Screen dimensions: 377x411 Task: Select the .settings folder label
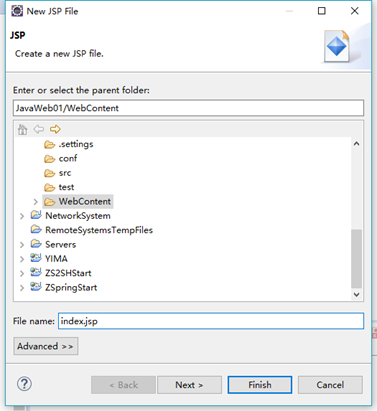76,144
